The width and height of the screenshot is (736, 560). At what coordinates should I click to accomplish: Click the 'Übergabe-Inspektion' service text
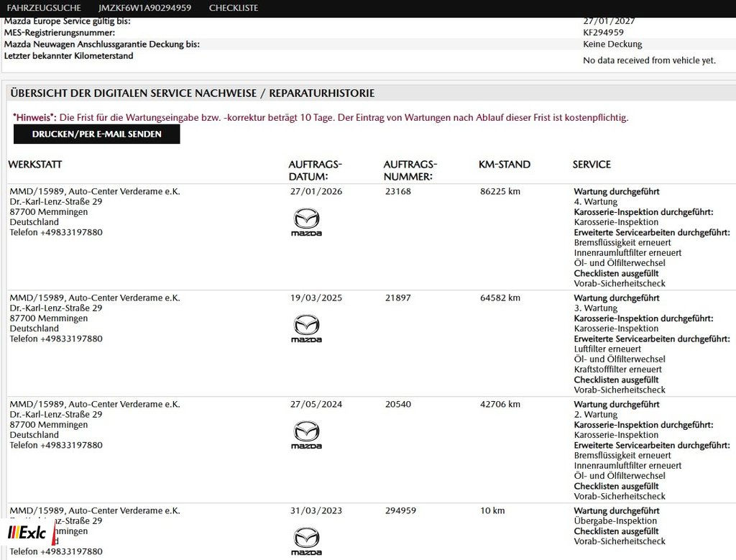(615, 521)
